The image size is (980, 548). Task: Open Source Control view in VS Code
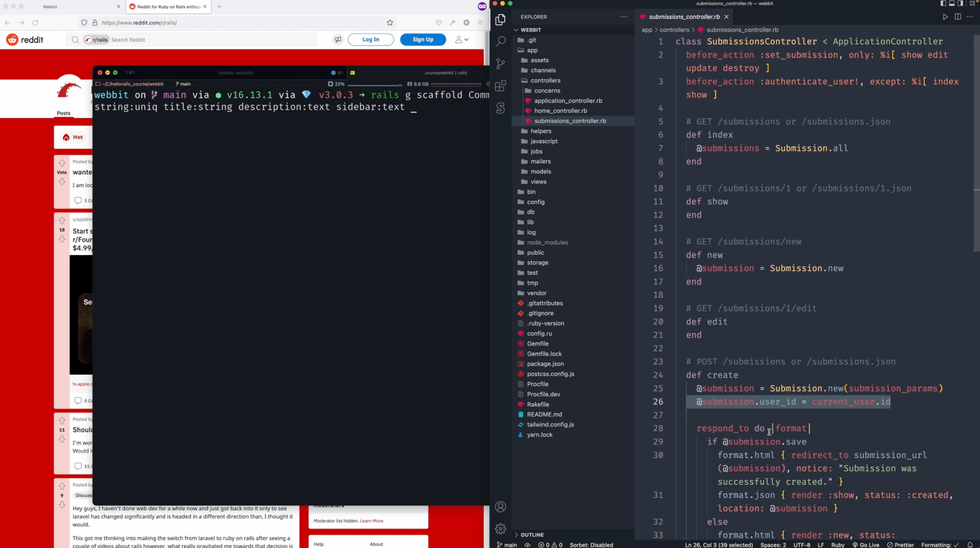coord(501,63)
